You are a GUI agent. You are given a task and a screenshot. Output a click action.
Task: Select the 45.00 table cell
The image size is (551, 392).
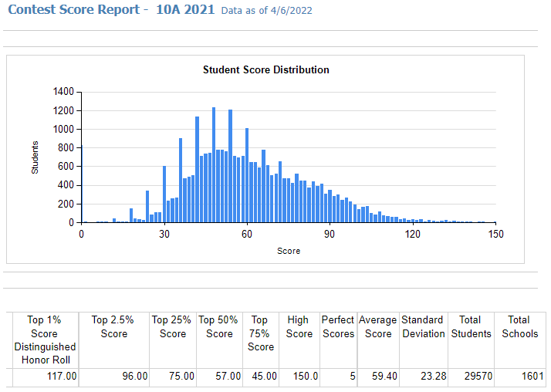tap(261, 377)
